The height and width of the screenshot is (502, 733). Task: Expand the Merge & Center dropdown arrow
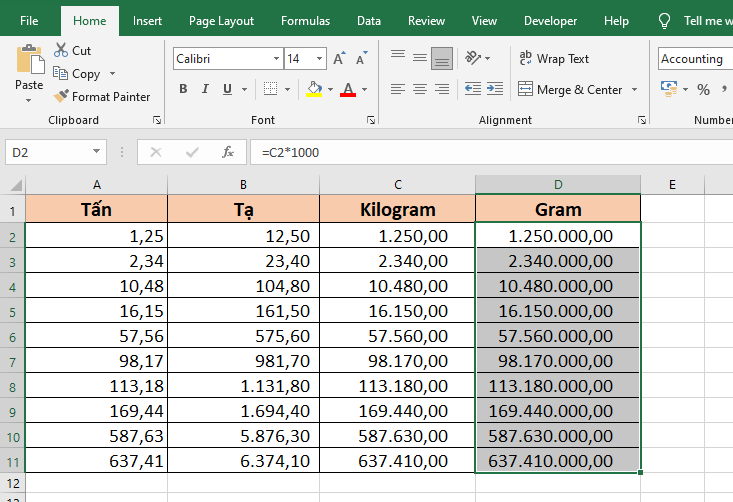coord(634,90)
